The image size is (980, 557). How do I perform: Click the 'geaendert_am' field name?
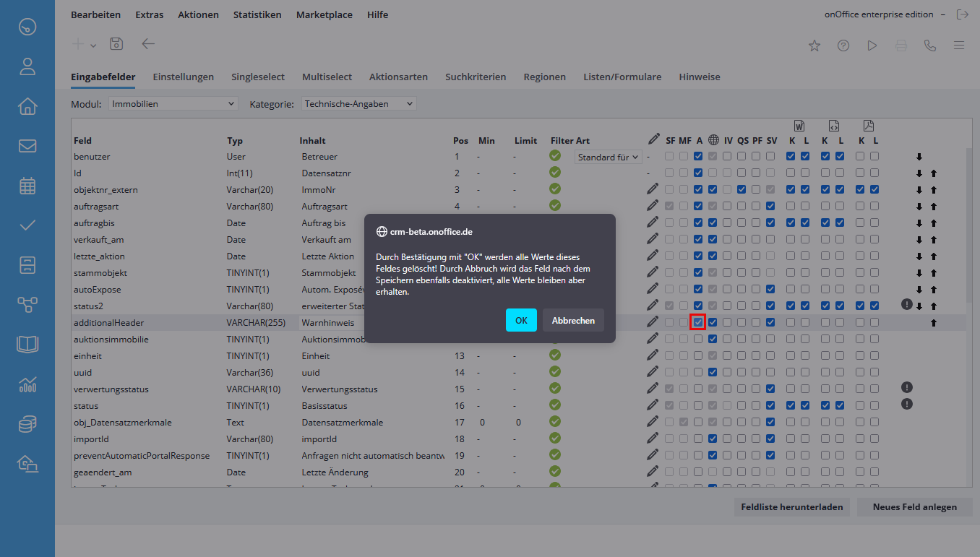tap(101, 472)
